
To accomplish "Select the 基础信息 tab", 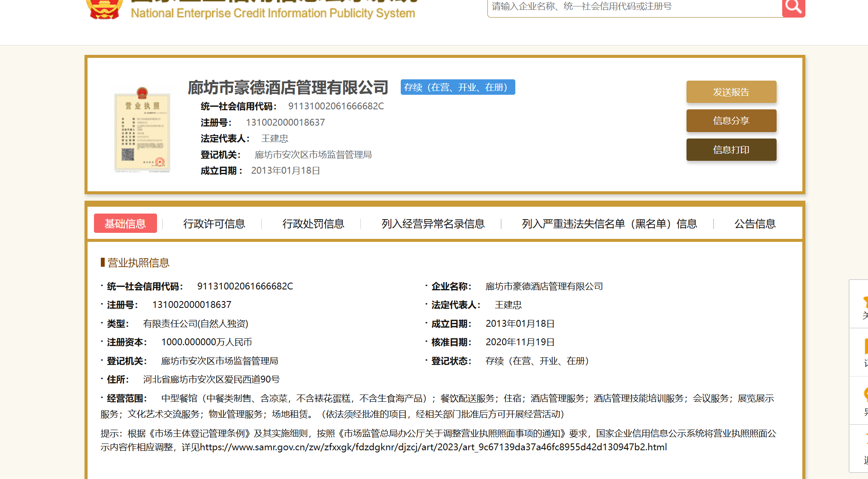I will [125, 223].
